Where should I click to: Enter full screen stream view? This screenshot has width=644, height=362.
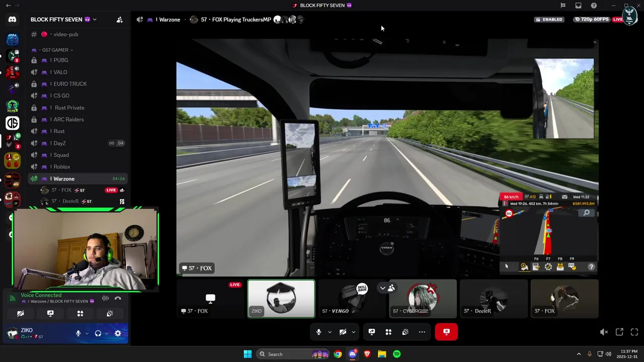coord(634,332)
